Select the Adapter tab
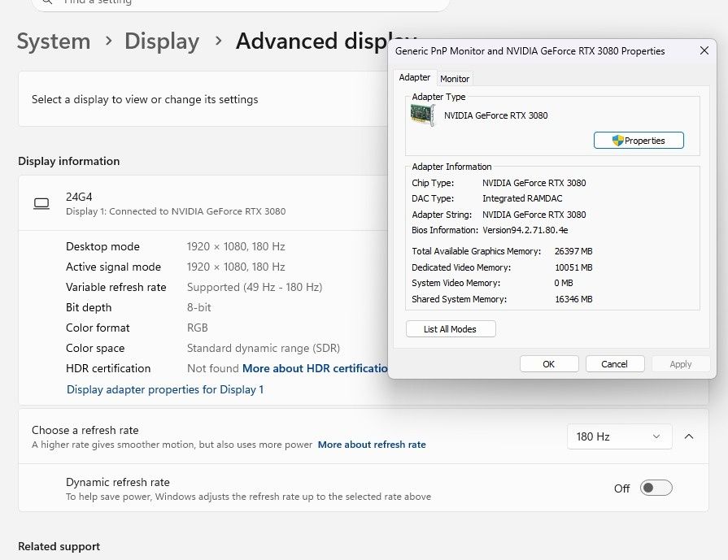Viewport: 728px width, 560px height. pyautogui.click(x=415, y=77)
